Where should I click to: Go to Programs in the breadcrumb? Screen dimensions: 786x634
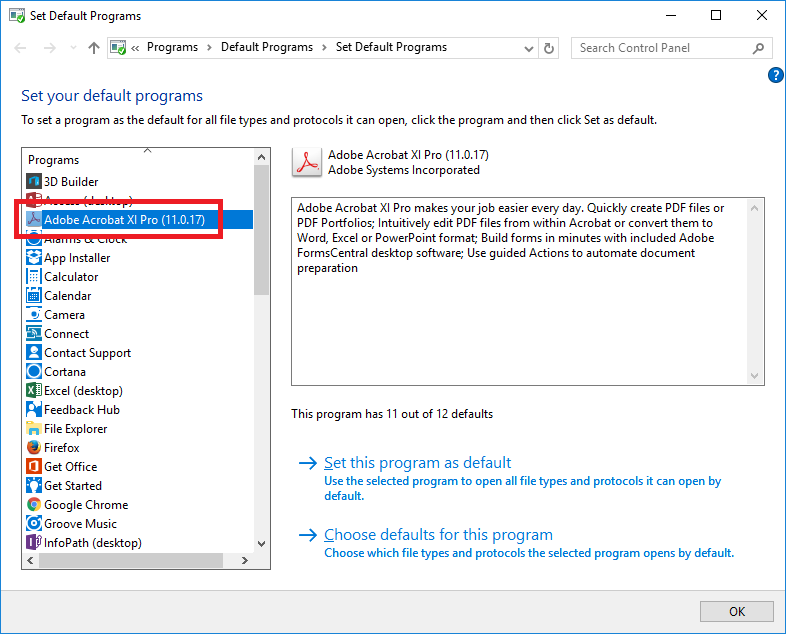tap(172, 47)
